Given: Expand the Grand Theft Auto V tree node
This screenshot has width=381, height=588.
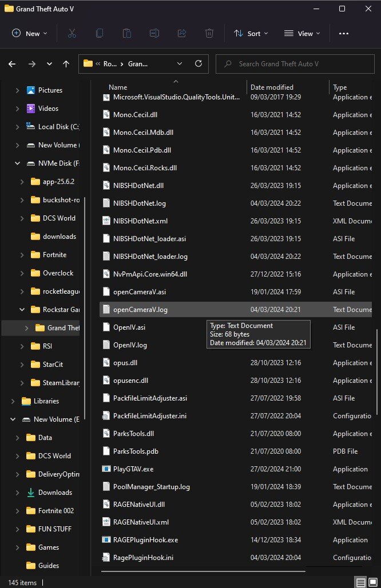Looking at the screenshot, I should tap(26, 328).
